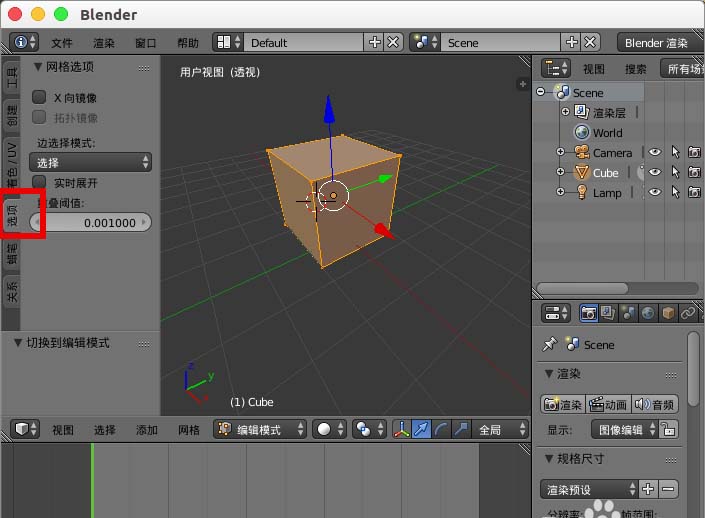Enable the translate manipulator arrow
705x518 pixels.
pyautogui.click(x=421, y=429)
